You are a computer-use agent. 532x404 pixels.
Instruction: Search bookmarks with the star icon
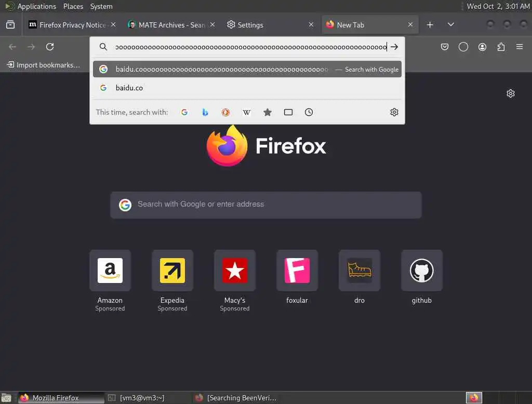tap(268, 112)
